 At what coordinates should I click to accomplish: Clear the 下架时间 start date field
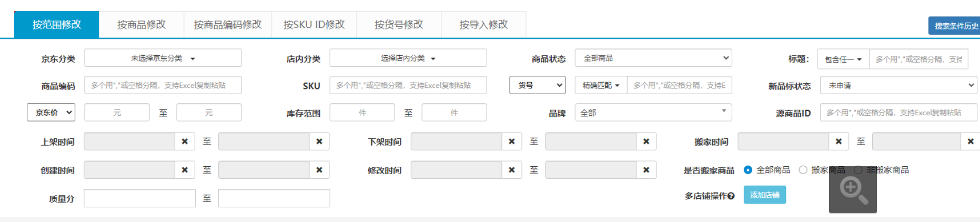point(511,142)
